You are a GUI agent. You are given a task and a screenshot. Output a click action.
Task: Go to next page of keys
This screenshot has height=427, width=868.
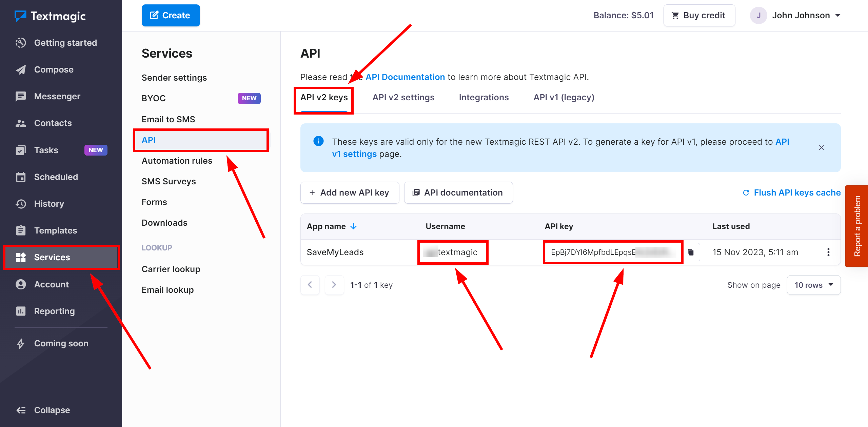point(334,285)
